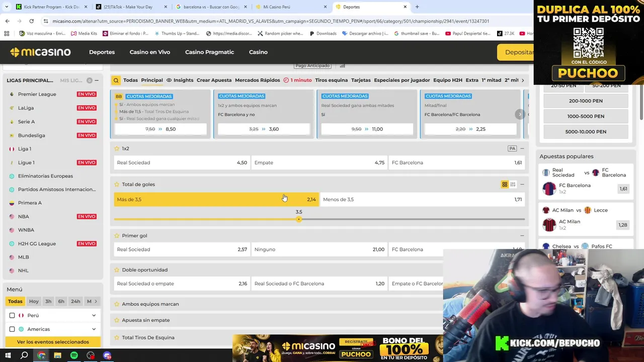The height and width of the screenshot is (362, 644).
Task: Collapse the Ligas Principales panel
Action: tap(97, 80)
